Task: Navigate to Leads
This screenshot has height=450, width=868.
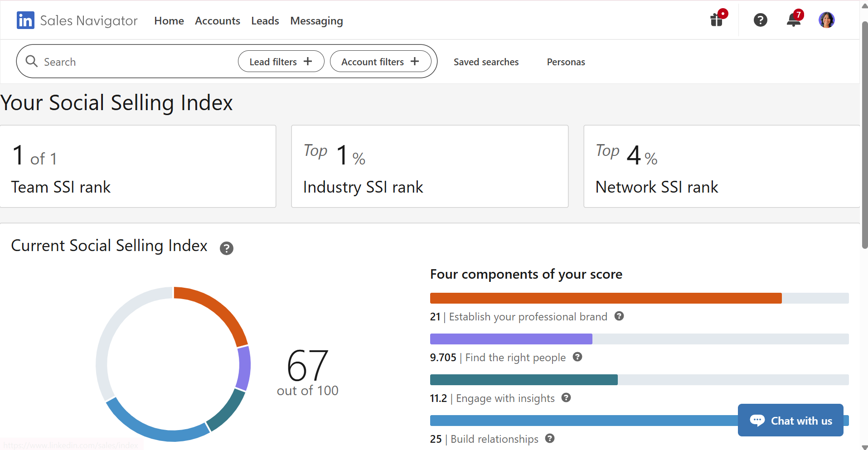Action: 265,21
